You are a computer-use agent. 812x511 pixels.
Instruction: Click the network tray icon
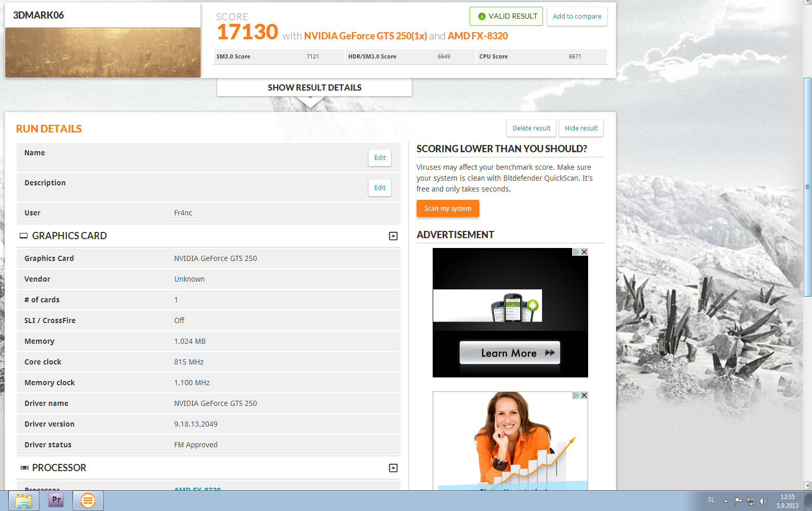[750, 501]
